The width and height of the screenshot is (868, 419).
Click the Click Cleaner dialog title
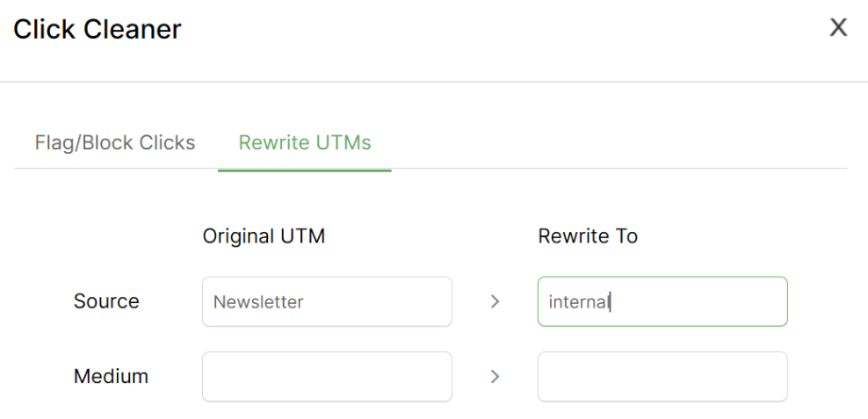97,29
